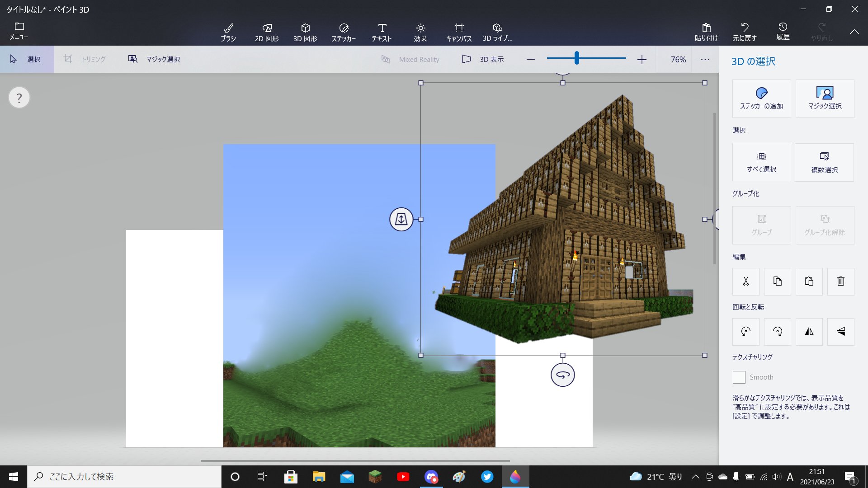This screenshot has height=488, width=868.
Task: Open the 2D 図形 tab
Action: [267, 32]
